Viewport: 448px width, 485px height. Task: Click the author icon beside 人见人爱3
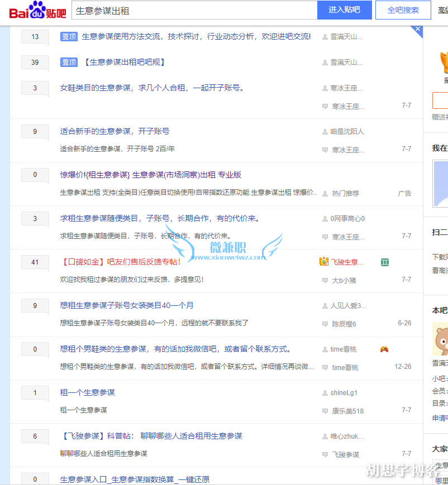[325, 306]
